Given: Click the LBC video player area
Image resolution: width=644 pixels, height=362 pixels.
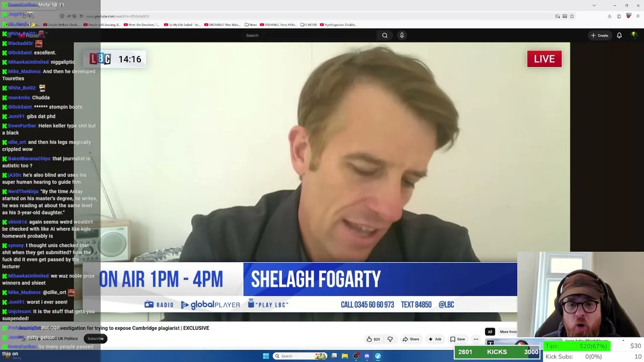Looking at the screenshot, I should coord(322,182).
